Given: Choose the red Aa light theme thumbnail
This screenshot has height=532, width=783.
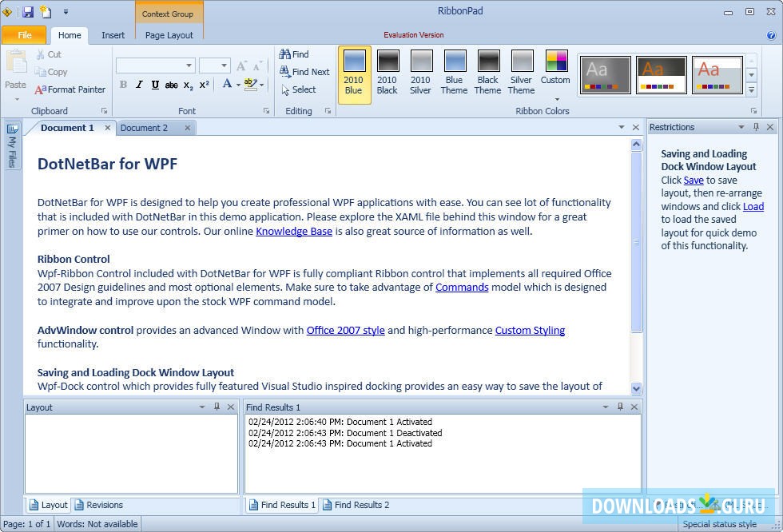Looking at the screenshot, I should click(717, 75).
